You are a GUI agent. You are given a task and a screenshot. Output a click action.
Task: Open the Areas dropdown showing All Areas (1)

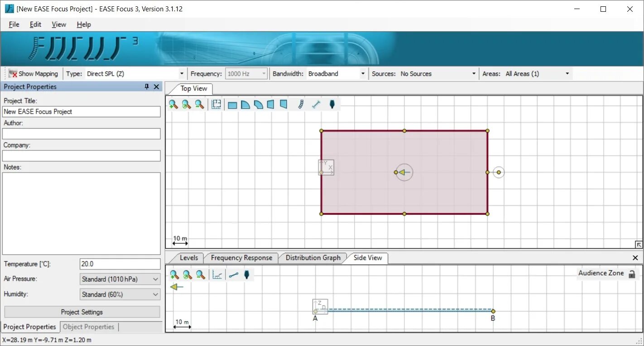(x=538, y=74)
